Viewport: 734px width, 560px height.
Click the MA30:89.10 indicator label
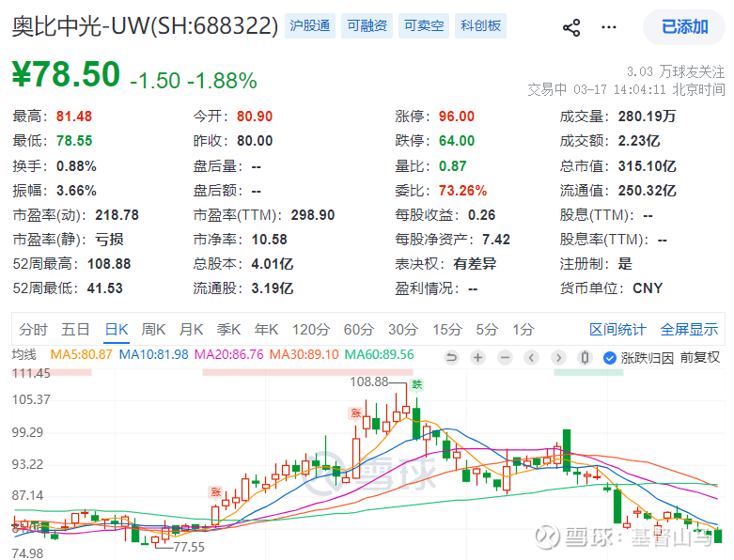pos(305,354)
